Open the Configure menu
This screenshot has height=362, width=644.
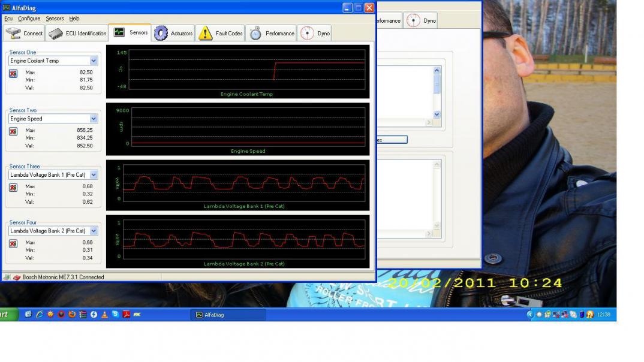(x=29, y=19)
